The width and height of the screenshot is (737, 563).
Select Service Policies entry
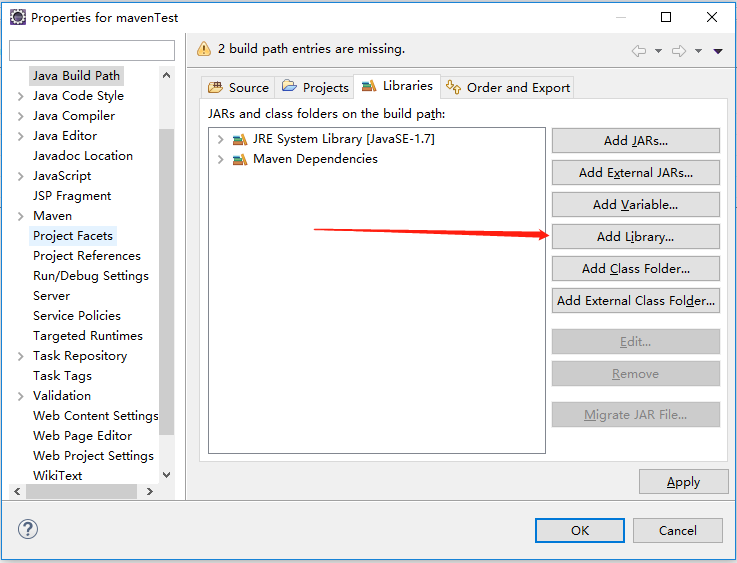click(x=77, y=316)
